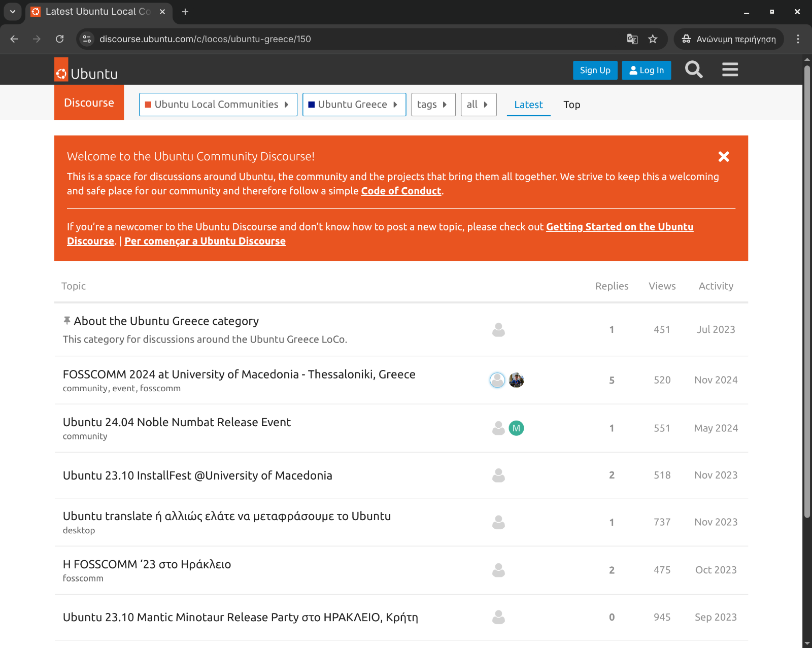Open Chrome three-dot menu
The height and width of the screenshot is (648, 812).
point(798,39)
